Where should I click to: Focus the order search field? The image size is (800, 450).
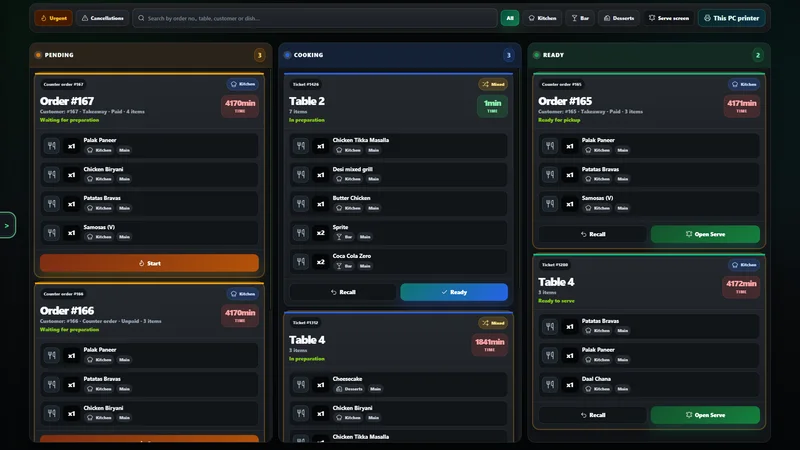[x=315, y=18]
